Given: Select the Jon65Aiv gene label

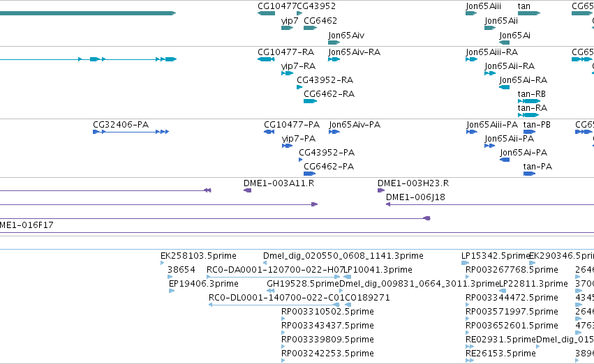Looking at the screenshot, I should tap(346, 35).
